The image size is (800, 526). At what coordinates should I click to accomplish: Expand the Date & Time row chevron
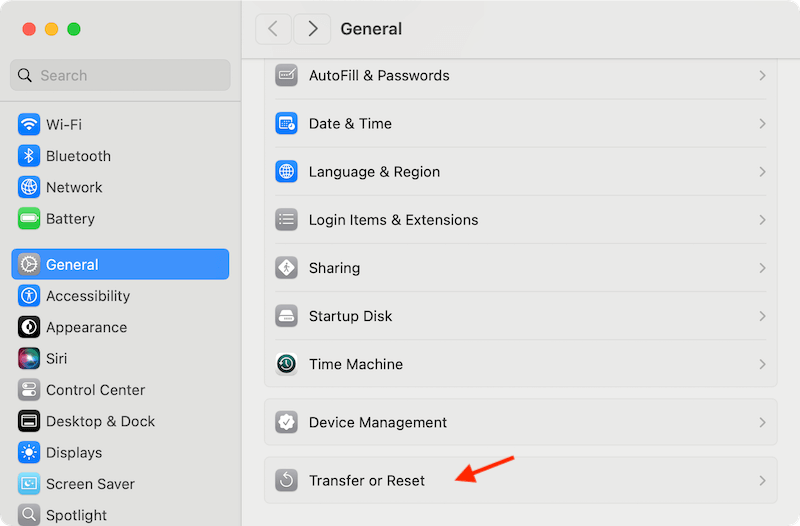tap(762, 124)
